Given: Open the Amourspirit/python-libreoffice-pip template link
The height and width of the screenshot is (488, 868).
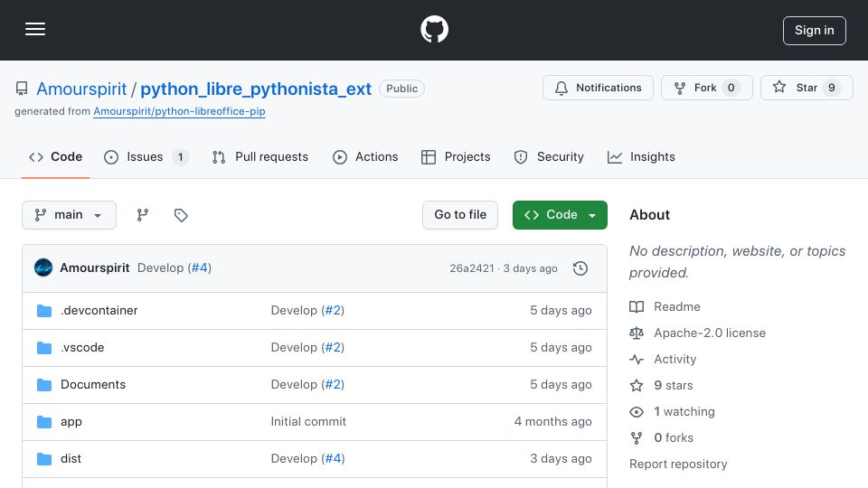Looking at the screenshot, I should tap(179, 111).
